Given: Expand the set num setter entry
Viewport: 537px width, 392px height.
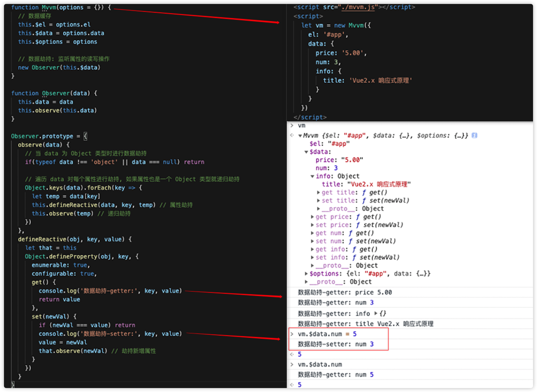Looking at the screenshot, I should [313, 241].
